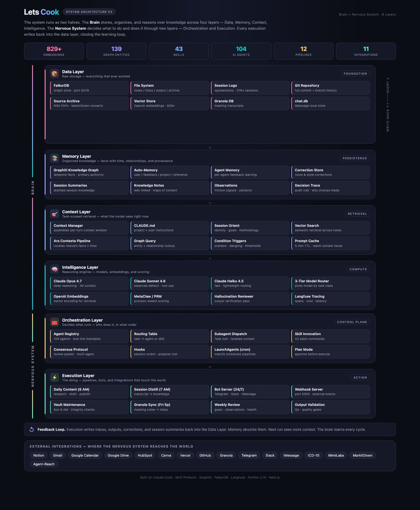Viewport: 420px width, 510px height.
Task: Open the 3-Tier Model Router card
Action: pyautogui.click(x=330, y=283)
